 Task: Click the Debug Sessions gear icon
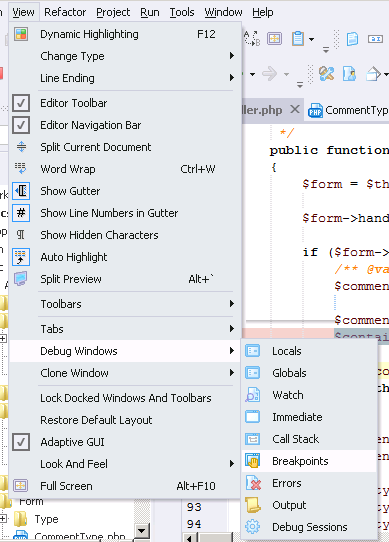pyautogui.click(x=253, y=527)
